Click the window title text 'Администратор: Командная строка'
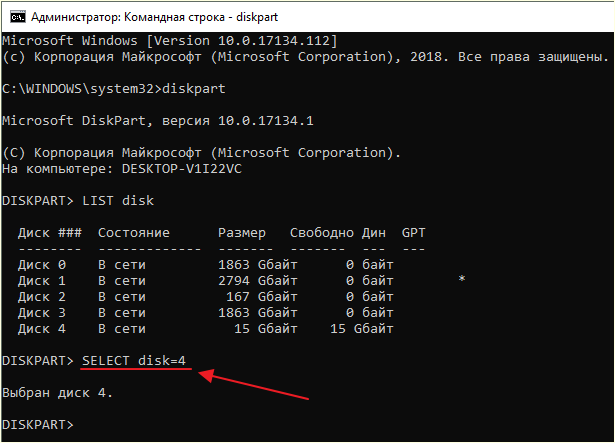 pyautogui.click(x=128, y=17)
